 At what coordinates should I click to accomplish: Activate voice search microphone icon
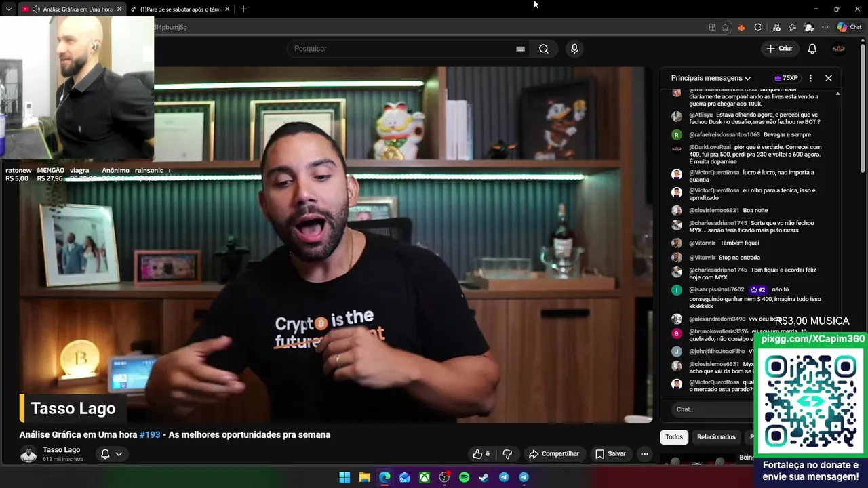(x=574, y=49)
